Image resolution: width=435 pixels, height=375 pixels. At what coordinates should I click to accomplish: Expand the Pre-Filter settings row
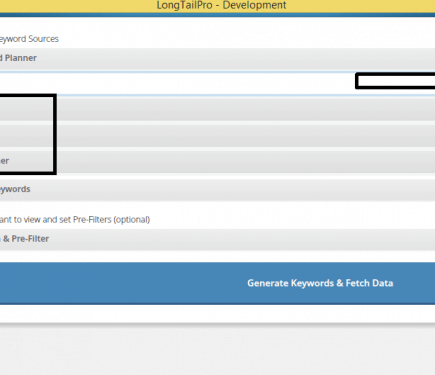217,239
